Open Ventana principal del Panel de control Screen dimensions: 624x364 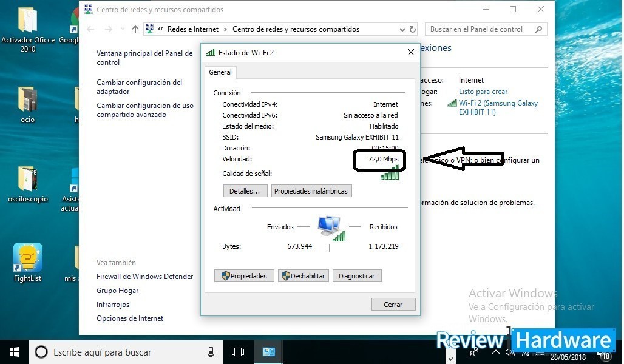point(144,58)
